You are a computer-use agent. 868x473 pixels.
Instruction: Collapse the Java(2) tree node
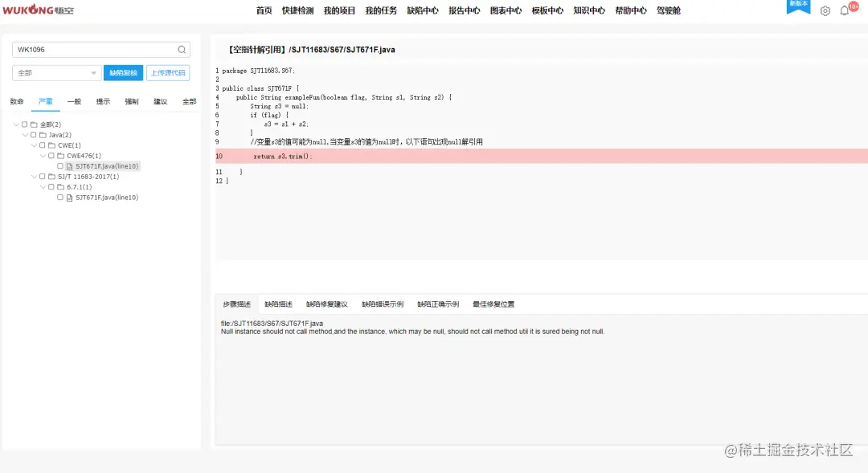click(x=25, y=135)
